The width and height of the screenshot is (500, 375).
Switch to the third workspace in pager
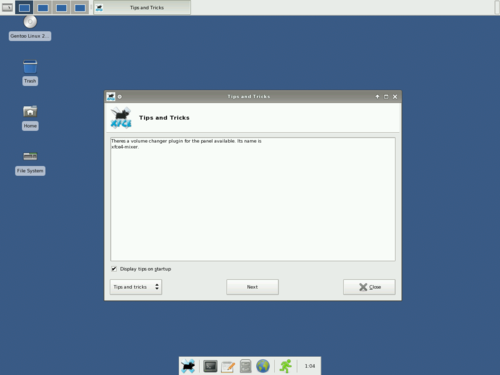click(61, 7)
